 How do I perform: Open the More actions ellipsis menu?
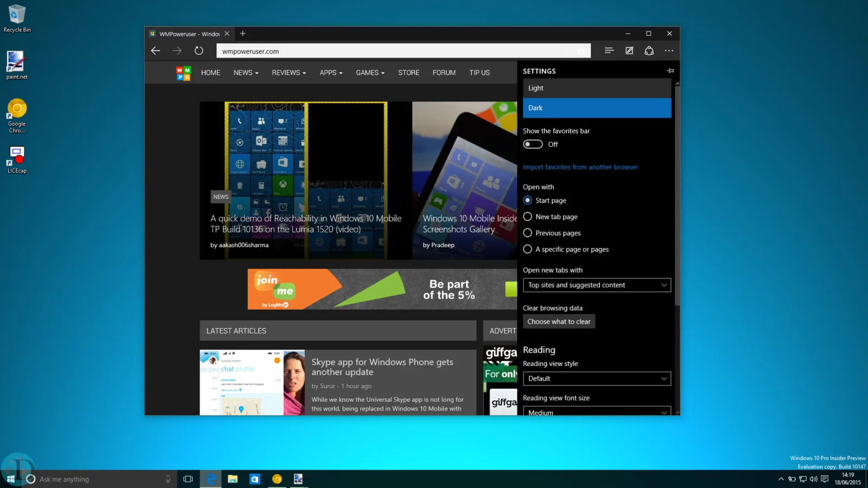click(669, 50)
